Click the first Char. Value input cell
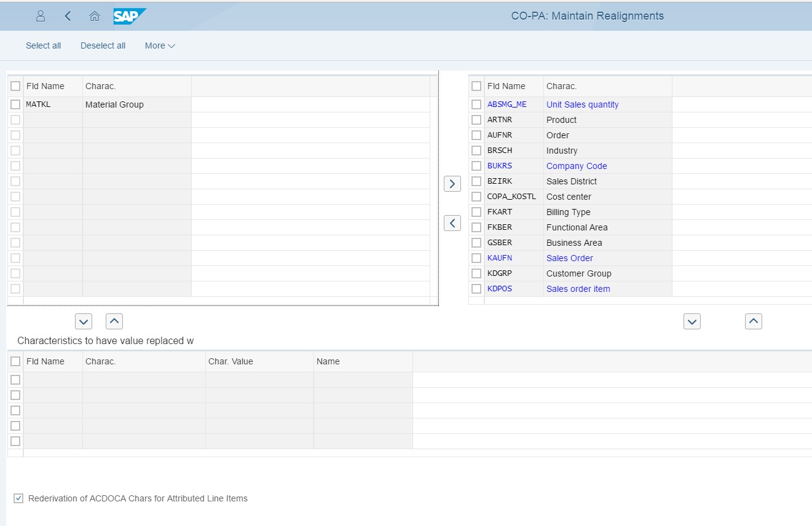Screen dimensions: 812x526 [259, 380]
